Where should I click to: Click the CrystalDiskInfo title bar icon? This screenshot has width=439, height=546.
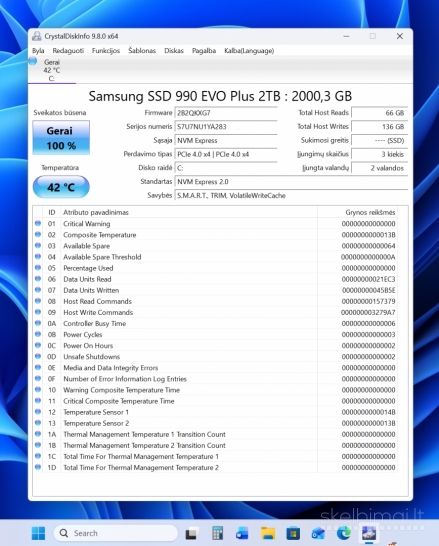pos(37,36)
